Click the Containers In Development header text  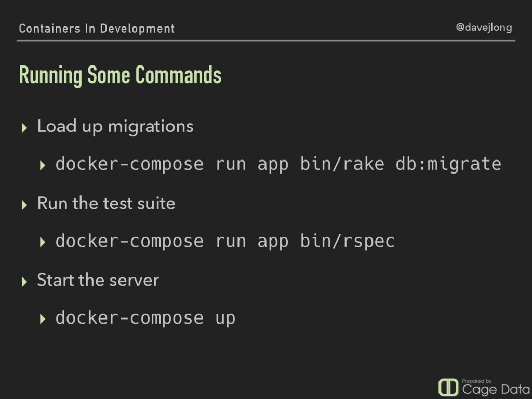[97, 29]
